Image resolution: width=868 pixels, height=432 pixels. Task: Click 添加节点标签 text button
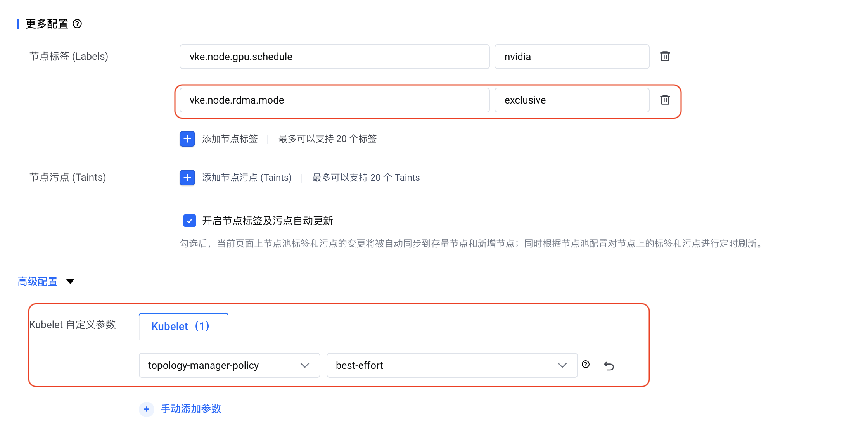[x=230, y=139]
